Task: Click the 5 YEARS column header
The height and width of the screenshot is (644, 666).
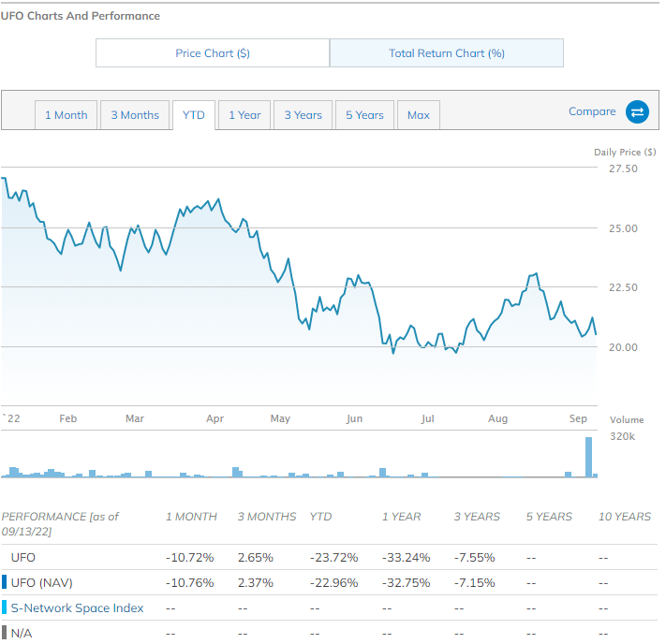Action: point(549,516)
